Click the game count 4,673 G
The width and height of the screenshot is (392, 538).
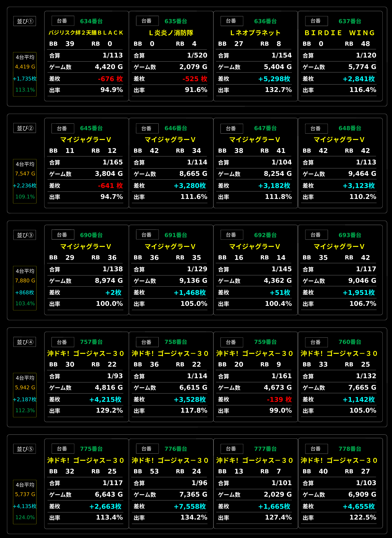278,388
